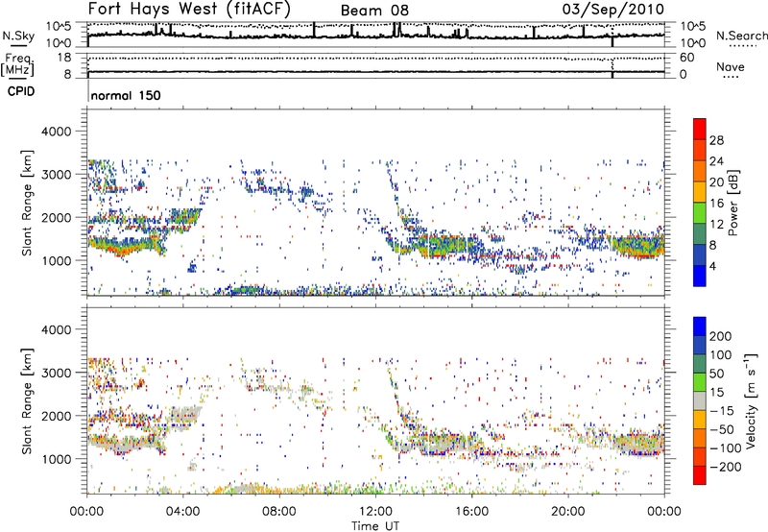Click the '12:00' time tick label
The height and width of the screenshot is (532, 768).
pyautogui.click(x=375, y=512)
